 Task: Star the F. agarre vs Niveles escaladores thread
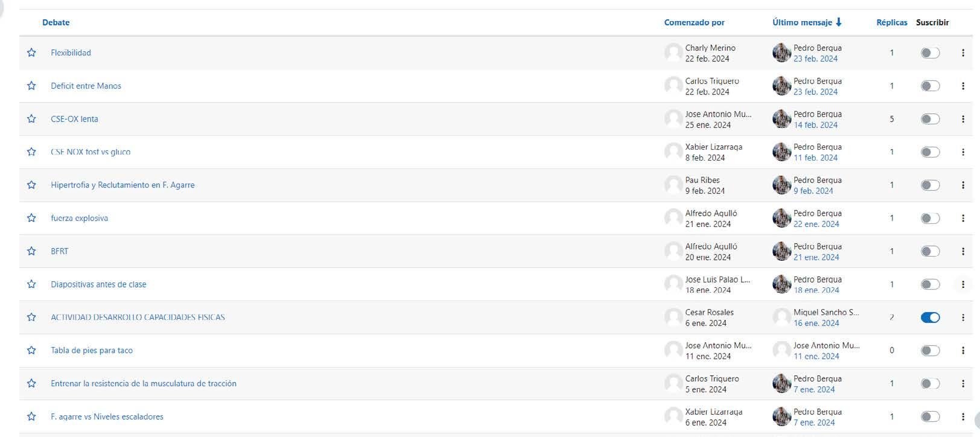pos(31,416)
